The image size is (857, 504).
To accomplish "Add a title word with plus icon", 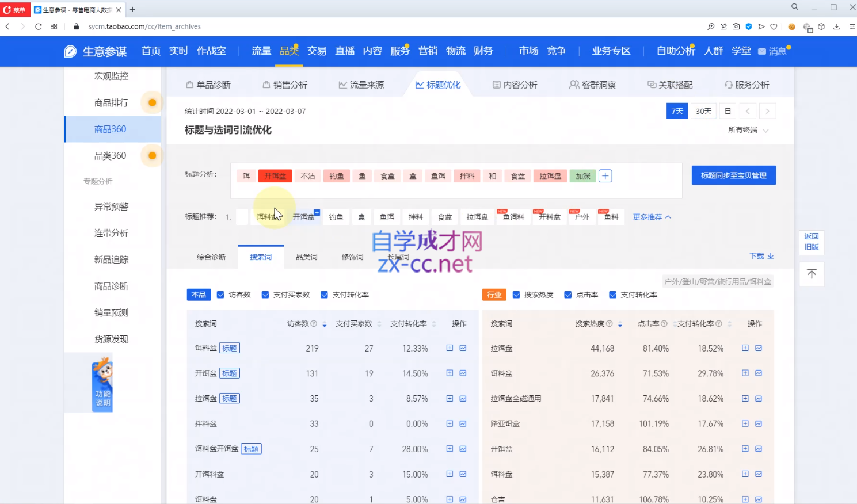I will [x=605, y=176].
